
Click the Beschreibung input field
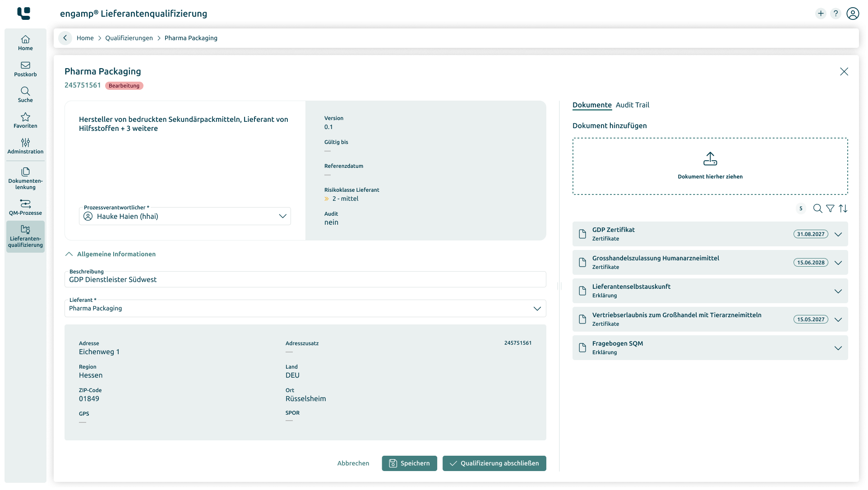[305, 280]
